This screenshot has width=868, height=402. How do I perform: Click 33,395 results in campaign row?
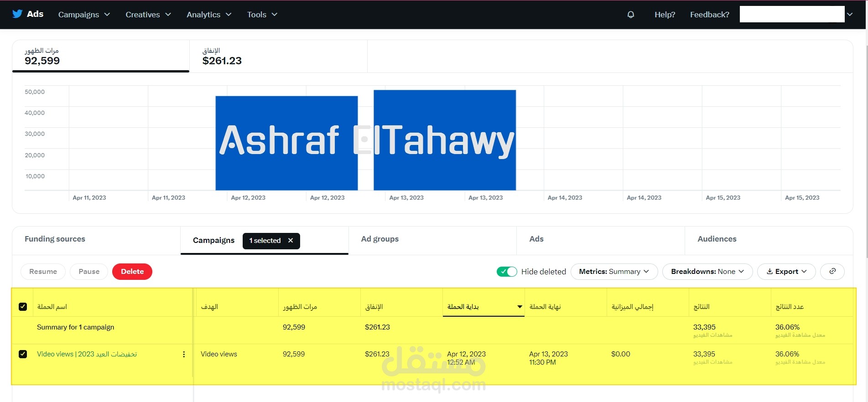pyautogui.click(x=704, y=354)
